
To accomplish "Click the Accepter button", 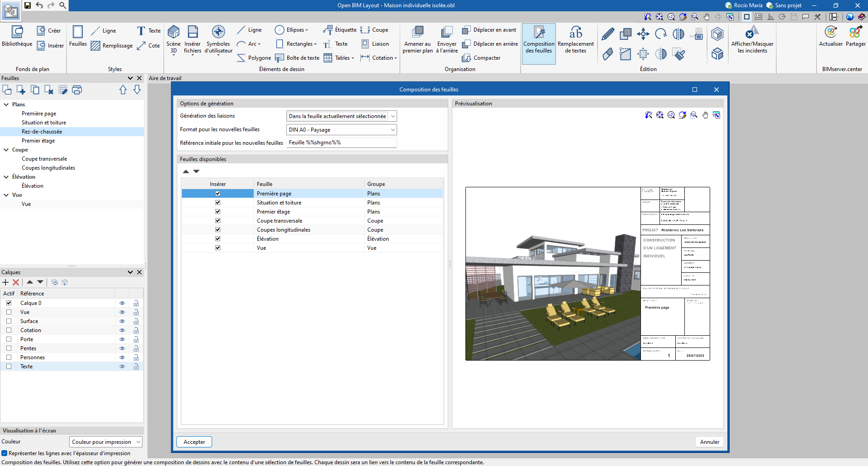I will pyautogui.click(x=194, y=442).
